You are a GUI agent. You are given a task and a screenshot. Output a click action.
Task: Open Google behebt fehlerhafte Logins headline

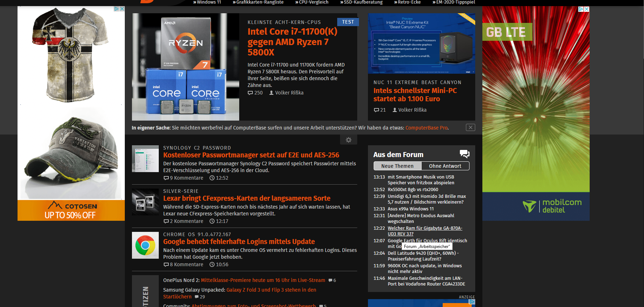[x=239, y=242]
